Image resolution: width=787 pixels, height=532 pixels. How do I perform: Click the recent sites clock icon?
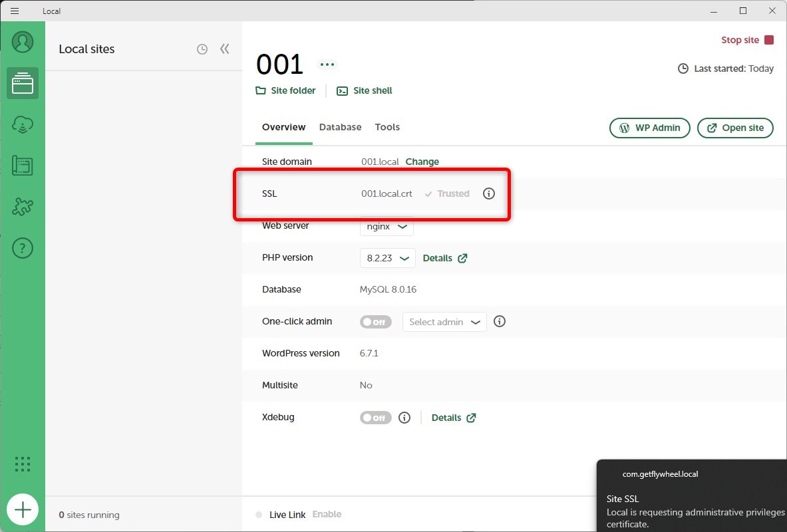202,49
